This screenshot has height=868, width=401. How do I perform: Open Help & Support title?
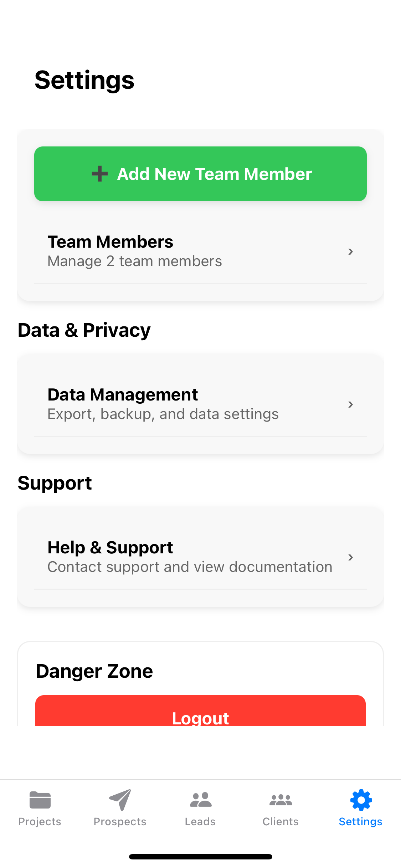point(110,548)
